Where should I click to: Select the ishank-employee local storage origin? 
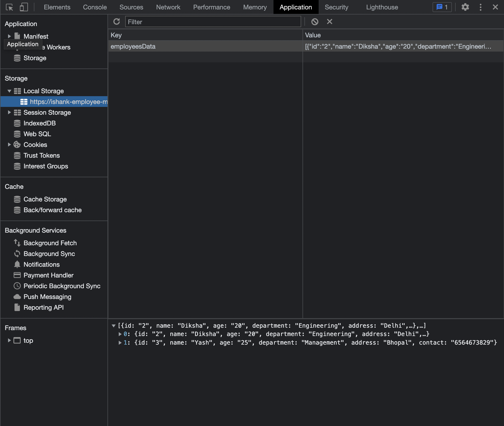54,102
